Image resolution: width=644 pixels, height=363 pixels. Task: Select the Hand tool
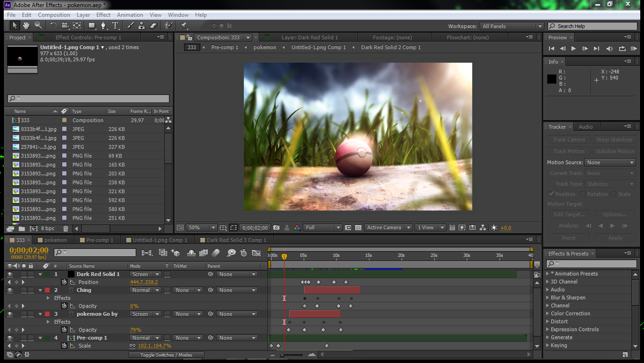click(x=26, y=26)
